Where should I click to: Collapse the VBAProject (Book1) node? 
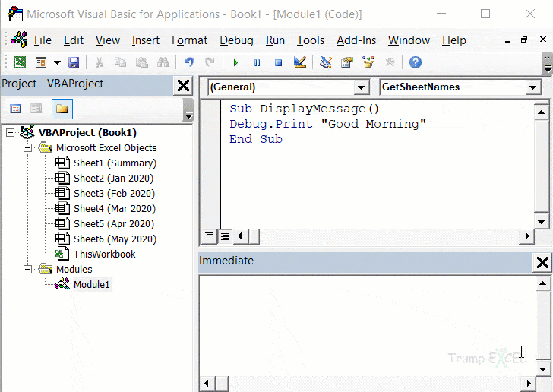[x=11, y=133]
